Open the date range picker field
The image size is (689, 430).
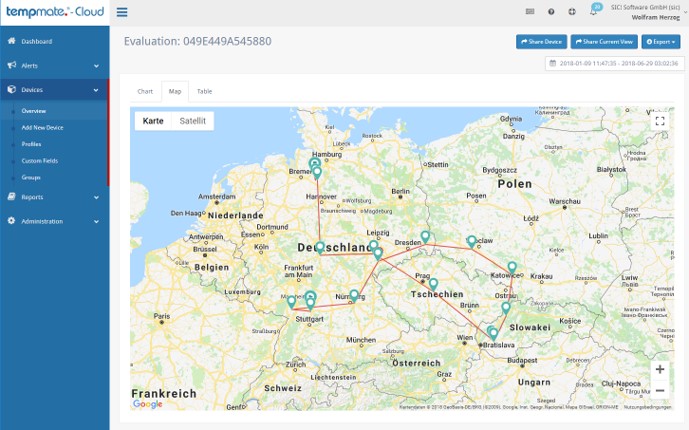tap(615, 63)
